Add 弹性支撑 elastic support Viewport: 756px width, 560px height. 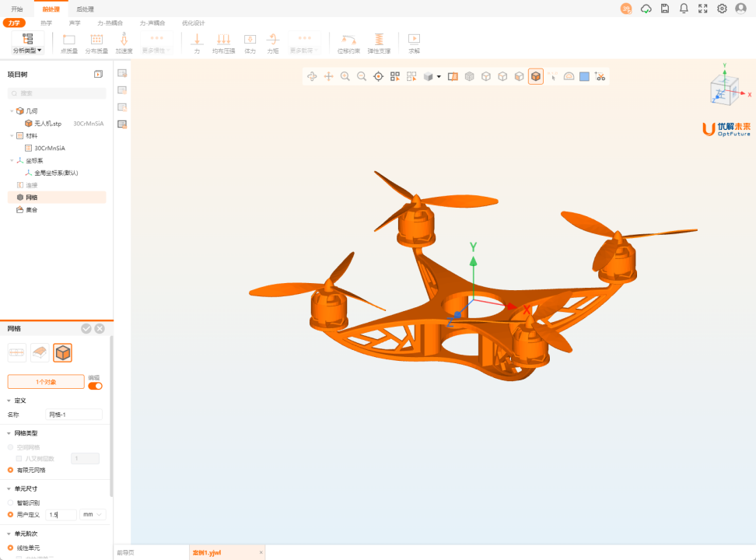379,44
